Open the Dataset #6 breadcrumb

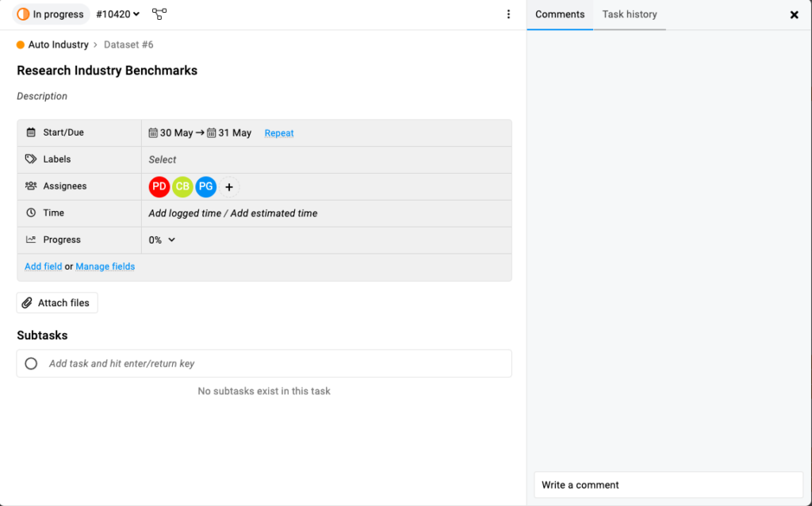pos(128,45)
